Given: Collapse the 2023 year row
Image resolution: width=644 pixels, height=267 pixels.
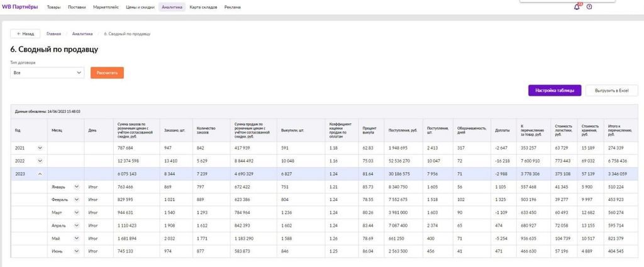Looking at the screenshot, I should pos(40,174).
